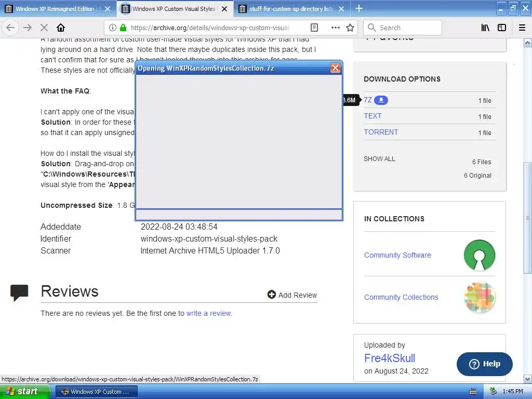
Task: Bookmark this page with the star
Action: [350, 28]
